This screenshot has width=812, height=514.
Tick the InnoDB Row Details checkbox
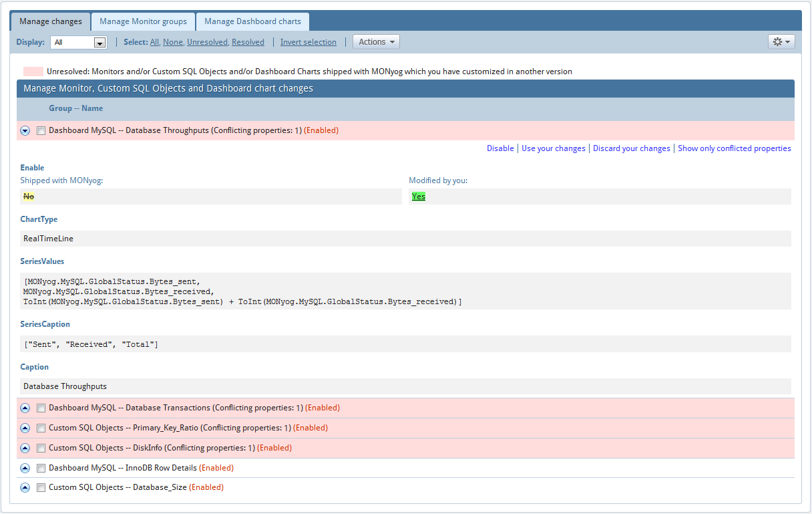pos(41,468)
